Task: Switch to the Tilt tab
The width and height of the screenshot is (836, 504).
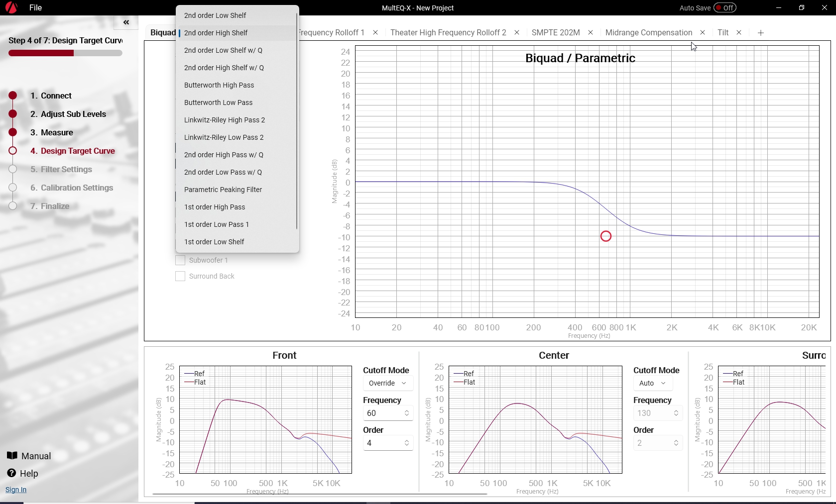Action: [x=723, y=32]
